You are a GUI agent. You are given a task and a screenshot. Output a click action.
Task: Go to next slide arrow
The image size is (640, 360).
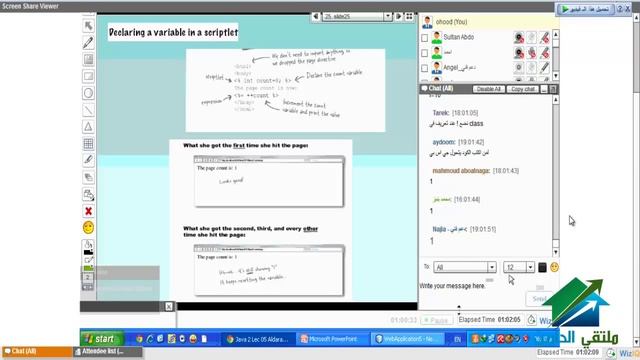398,16
